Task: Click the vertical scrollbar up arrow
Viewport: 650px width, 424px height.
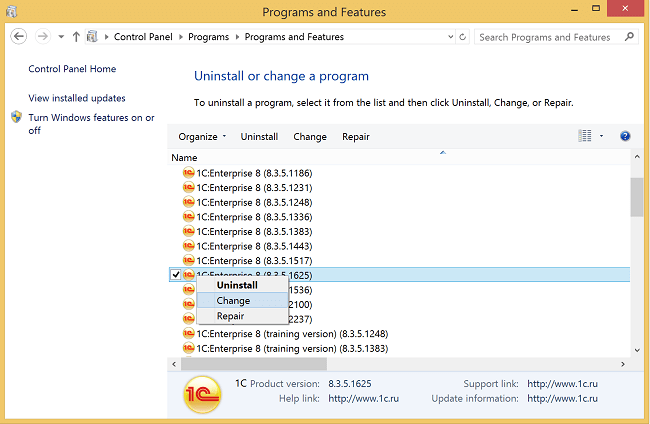Action: pyautogui.click(x=637, y=157)
